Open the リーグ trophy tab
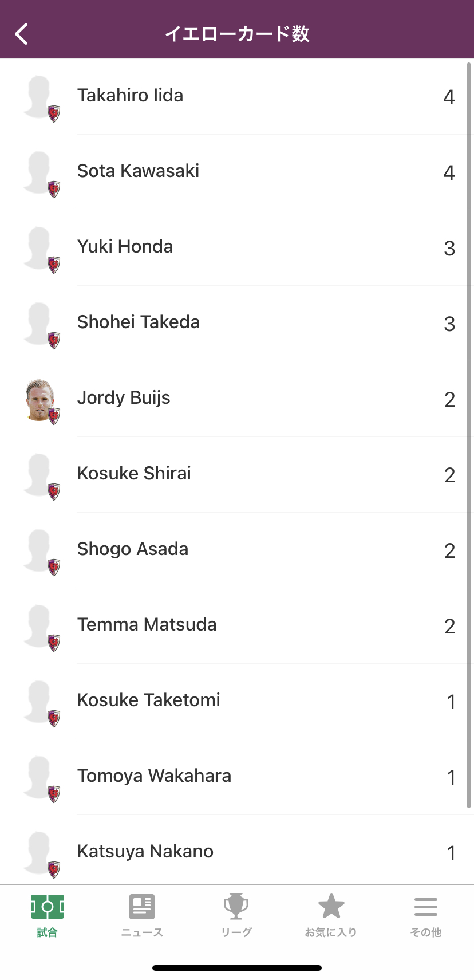The width and height of the screenshot is (474, 980). click(236, 915)
